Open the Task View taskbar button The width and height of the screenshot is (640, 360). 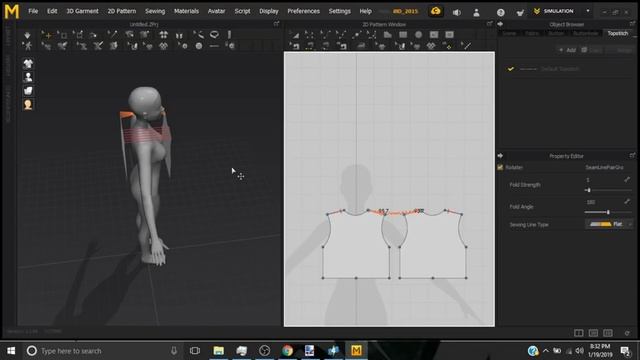coord(195,351)
